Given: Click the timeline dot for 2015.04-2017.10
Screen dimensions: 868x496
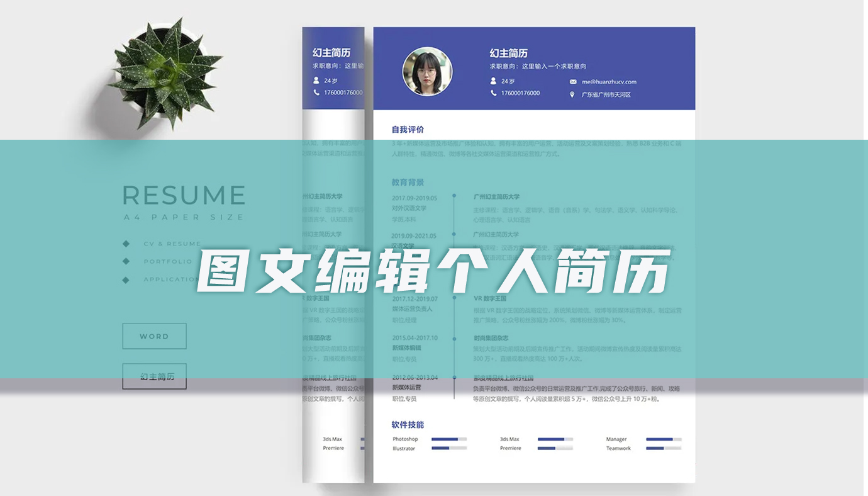Looking at the screenshot, I should pyautogui.click(x=454, y=338).
